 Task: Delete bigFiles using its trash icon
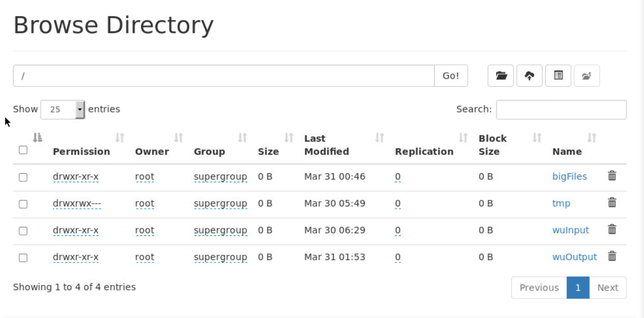[612, 176]
